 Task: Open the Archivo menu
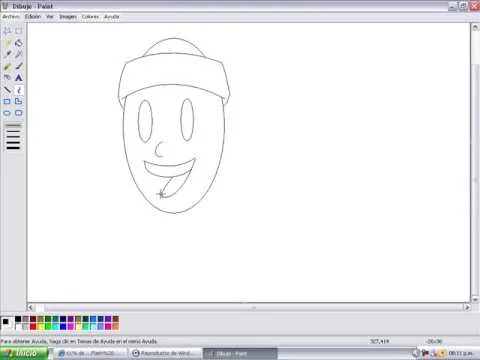[11, 17]
